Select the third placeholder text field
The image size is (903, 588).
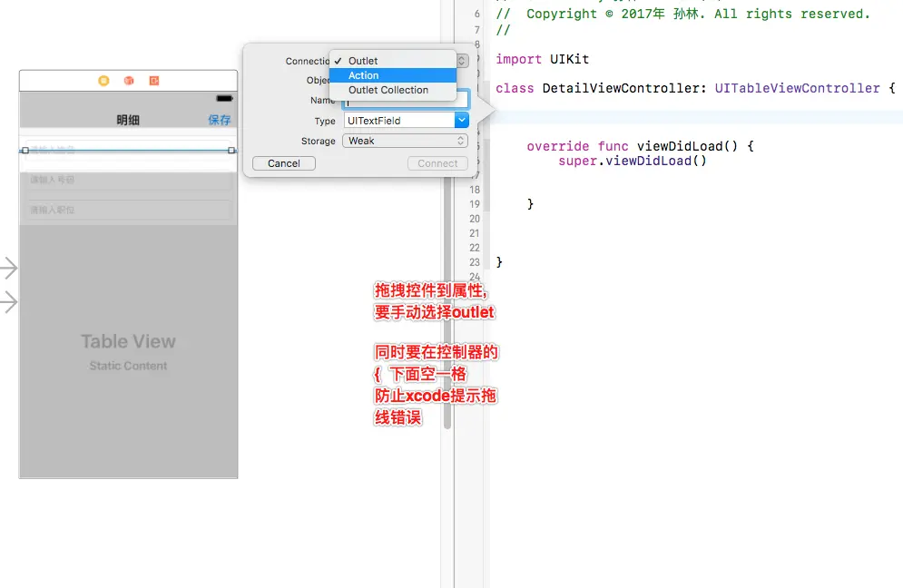(x=129, y=211)
